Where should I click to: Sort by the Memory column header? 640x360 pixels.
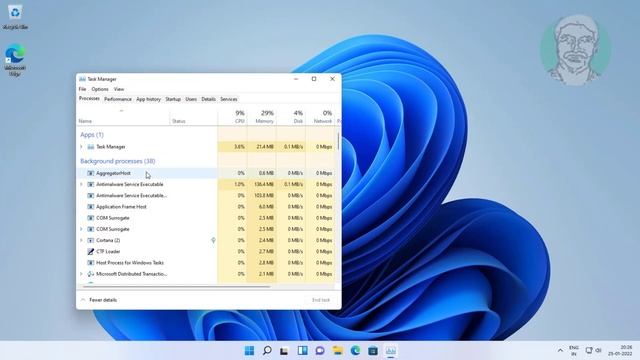(262, 117)
